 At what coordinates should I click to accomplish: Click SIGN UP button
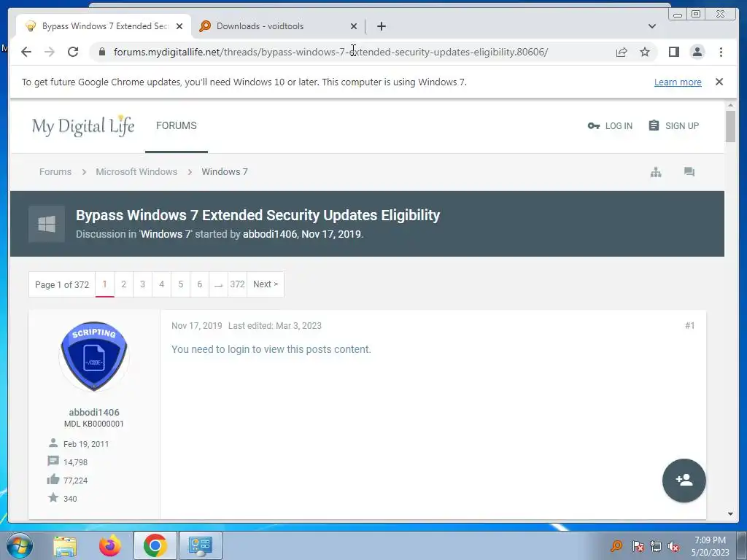(673, 125)
